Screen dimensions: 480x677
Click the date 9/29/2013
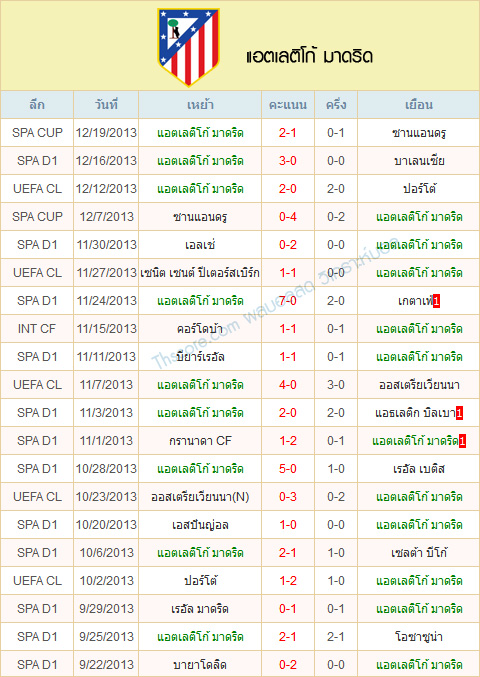click(x=106, y=609)
